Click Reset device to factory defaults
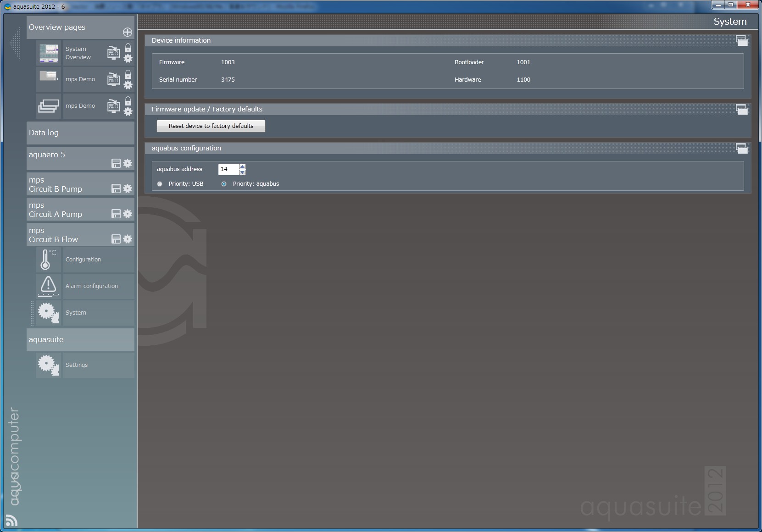This screenshot has width=762, height=532. point(211,126)
